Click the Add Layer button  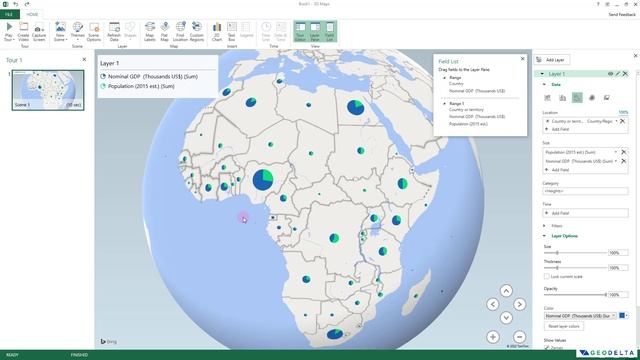(551, 60)
